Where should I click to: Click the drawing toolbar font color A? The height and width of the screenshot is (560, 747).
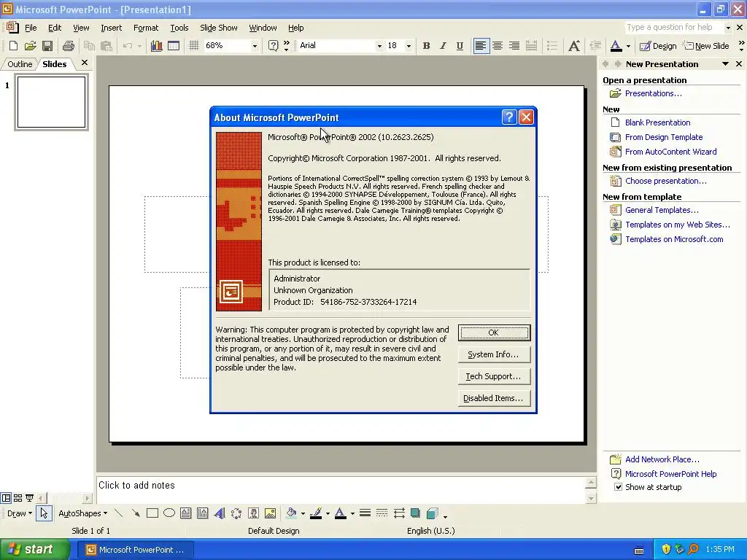(340, 513)
